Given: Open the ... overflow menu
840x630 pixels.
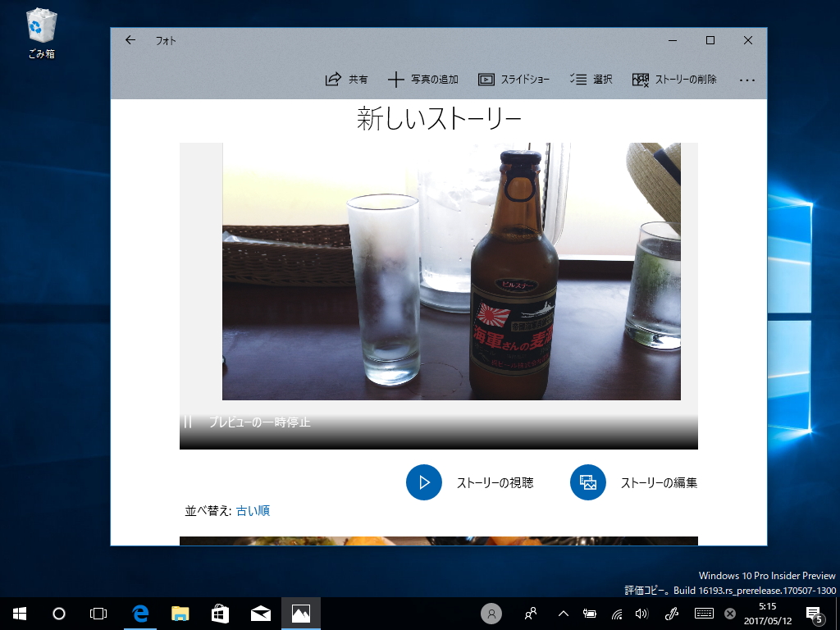Looking at the screenshot, I should (747, 80).
